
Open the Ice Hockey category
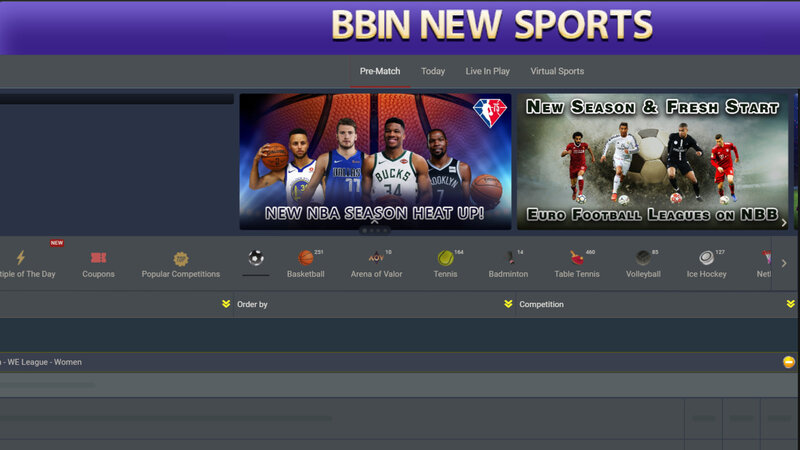click(x=706, y=258)
